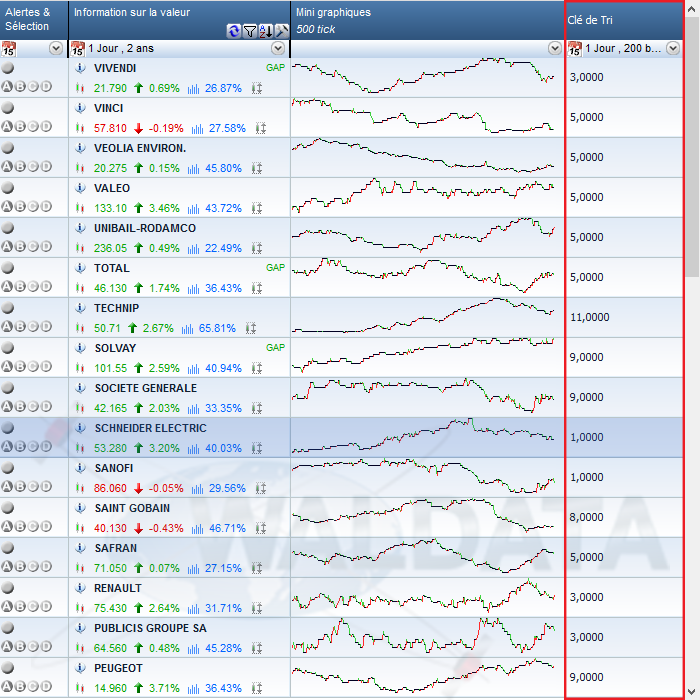Viewport: 700px width, 700px height.
Task: Click the GAP label on TOTAL row
Action: 275,268
